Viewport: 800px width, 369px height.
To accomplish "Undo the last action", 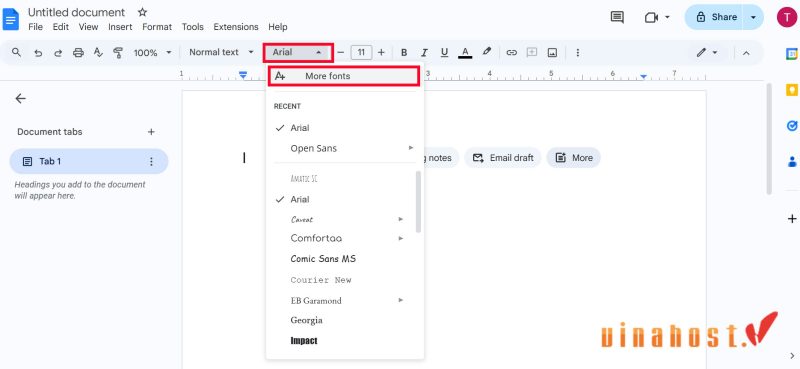I will point(38,53).
